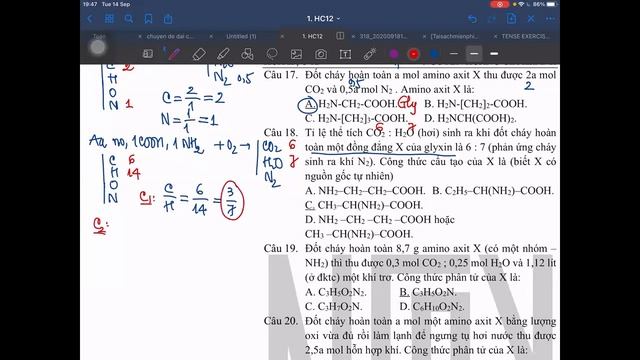Open the more options ellipsis menu

pos(550,19)
